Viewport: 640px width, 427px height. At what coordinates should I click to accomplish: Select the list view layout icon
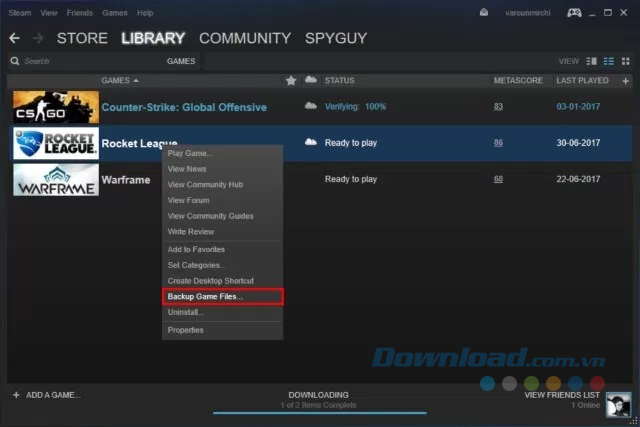point(609,61)
